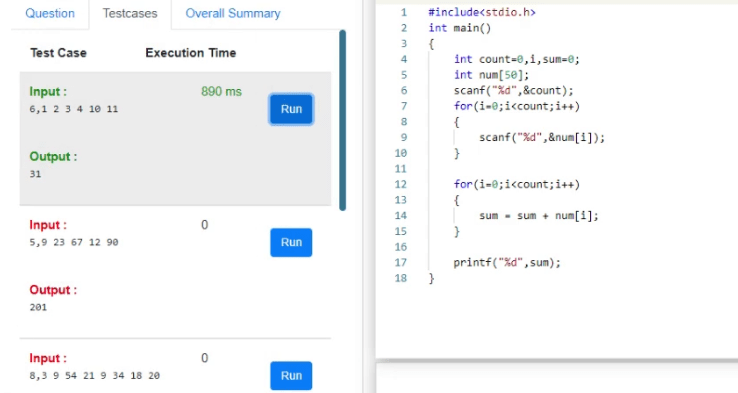This screenshot has width=738, height=393.
Task: Click line number 18 in the editor gutter
Action: (x=401, y=278)
